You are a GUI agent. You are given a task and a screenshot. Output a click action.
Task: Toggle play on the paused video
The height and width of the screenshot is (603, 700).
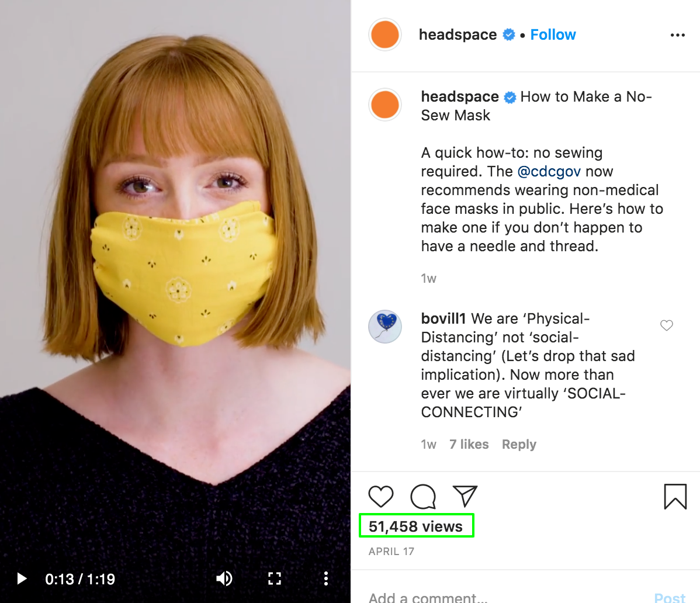click(x=22, y=578)
